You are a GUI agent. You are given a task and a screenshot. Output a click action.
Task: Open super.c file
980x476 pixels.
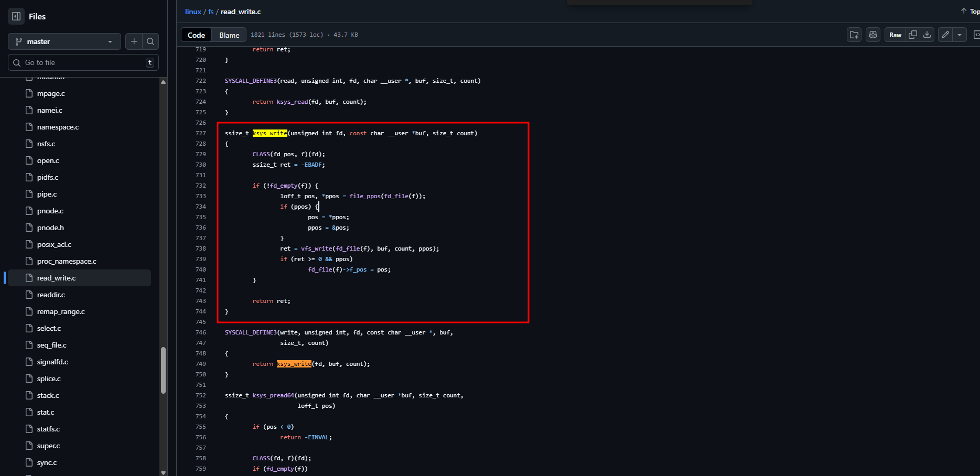pos(48,446)
